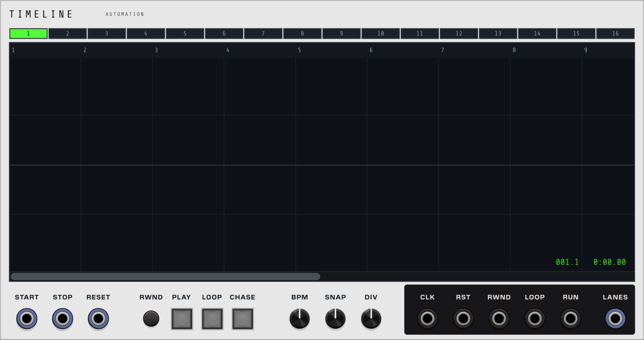Select lane tab 1

29,34
